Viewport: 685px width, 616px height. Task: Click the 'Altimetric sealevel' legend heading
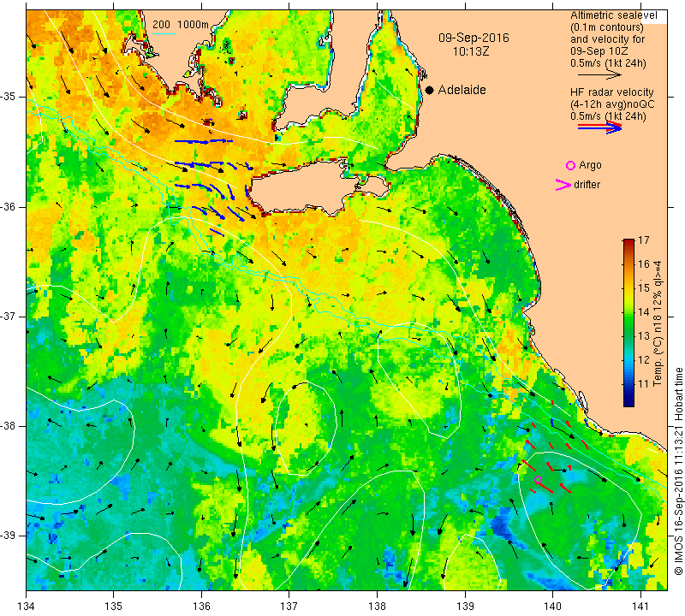(x=613, y=15)
